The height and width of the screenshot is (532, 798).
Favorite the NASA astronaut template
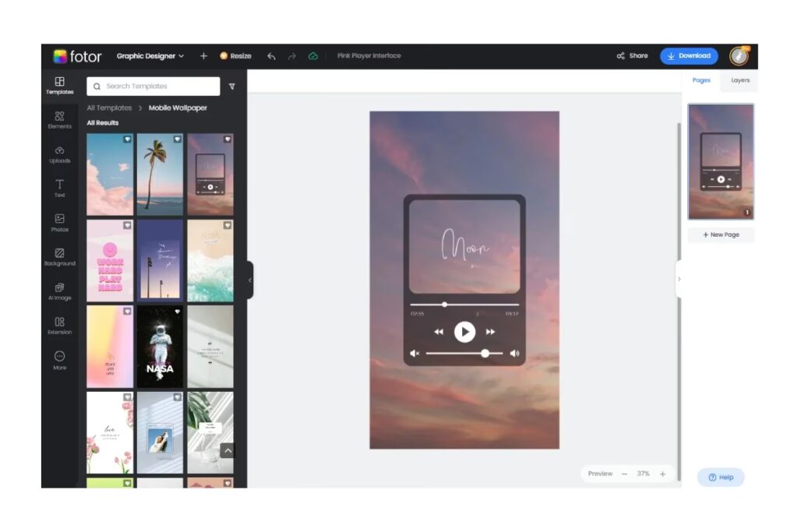point(177,311)
